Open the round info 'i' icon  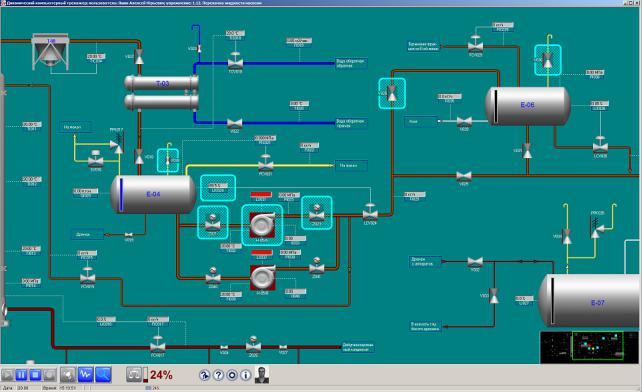point(246,375)
